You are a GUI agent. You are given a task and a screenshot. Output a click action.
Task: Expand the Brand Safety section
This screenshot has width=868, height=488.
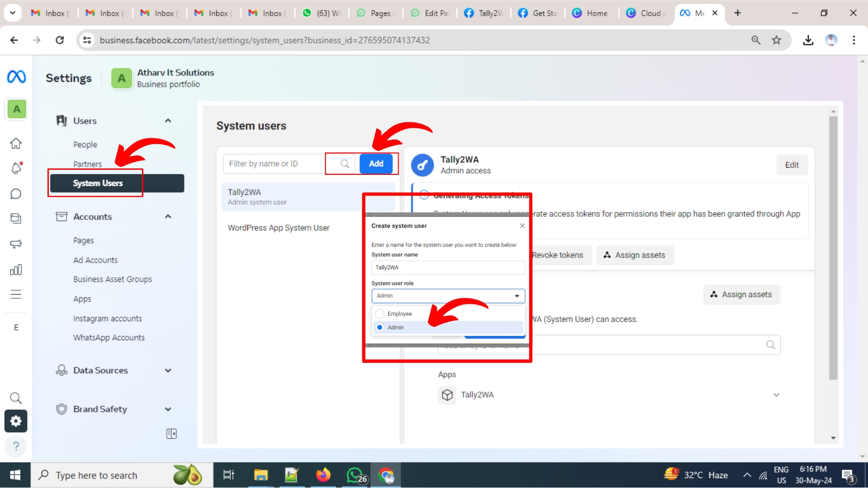pos(168,409)
